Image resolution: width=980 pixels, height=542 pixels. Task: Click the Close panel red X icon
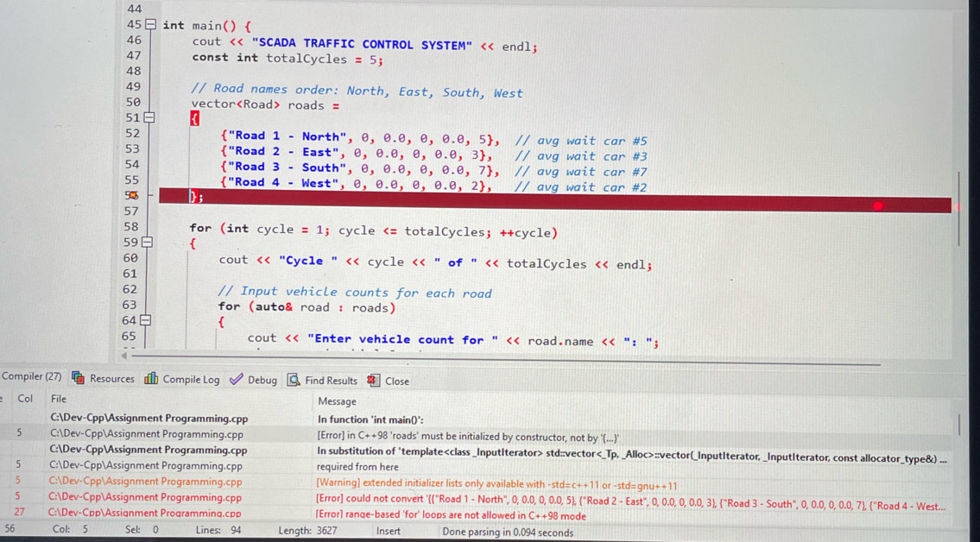pyautogui.click(x=374, y=381)
